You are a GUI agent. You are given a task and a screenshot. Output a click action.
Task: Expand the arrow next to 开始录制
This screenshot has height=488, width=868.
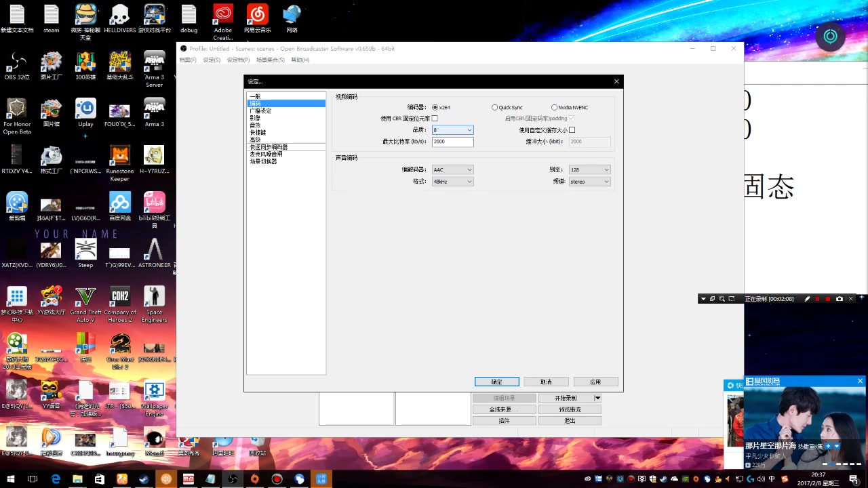597,398
